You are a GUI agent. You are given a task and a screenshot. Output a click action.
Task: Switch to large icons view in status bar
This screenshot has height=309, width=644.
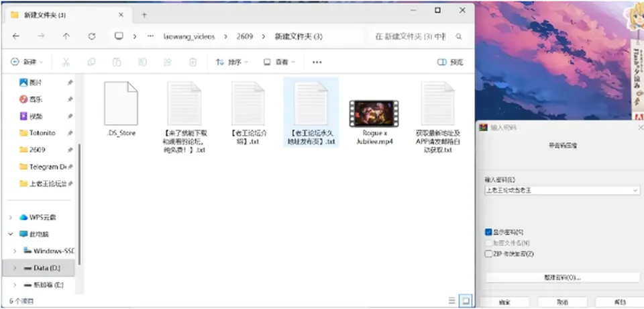pyautogui.click(x=466, y=301)
